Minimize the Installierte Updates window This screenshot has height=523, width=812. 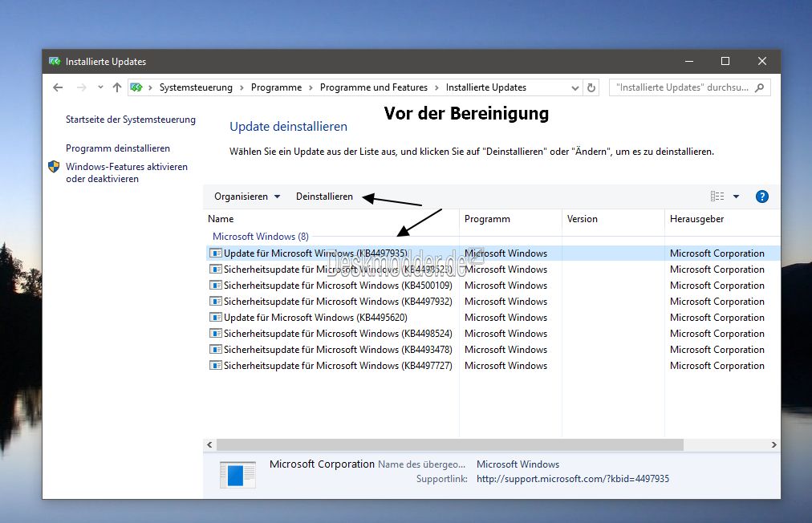click(688, 61)
